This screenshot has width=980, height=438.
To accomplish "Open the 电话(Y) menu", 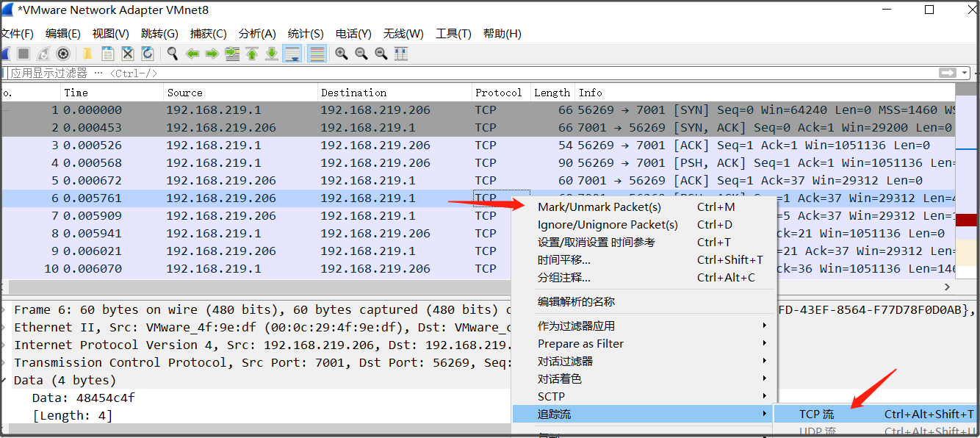I will coord(354,34).
